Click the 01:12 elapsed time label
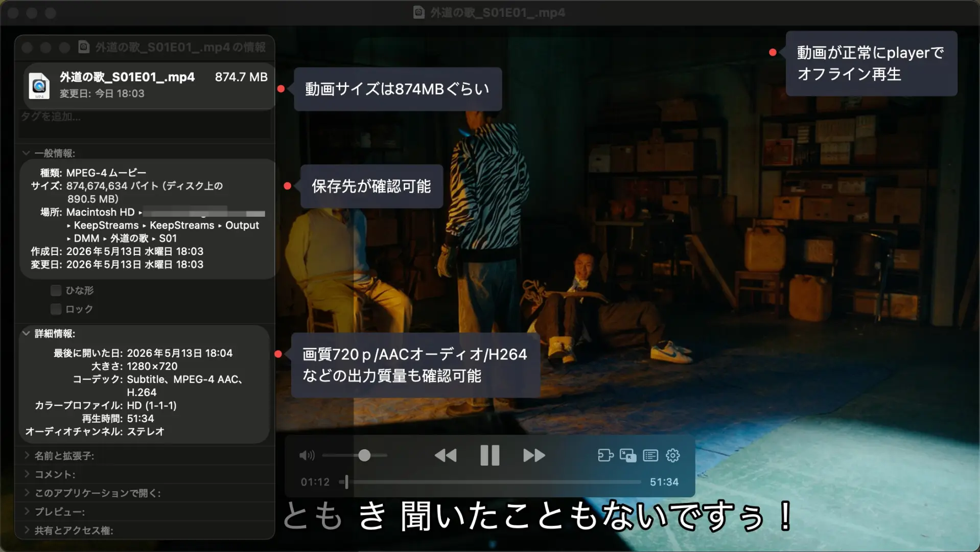The width and height of the screenshot is (980, 552). pos(315,482)
